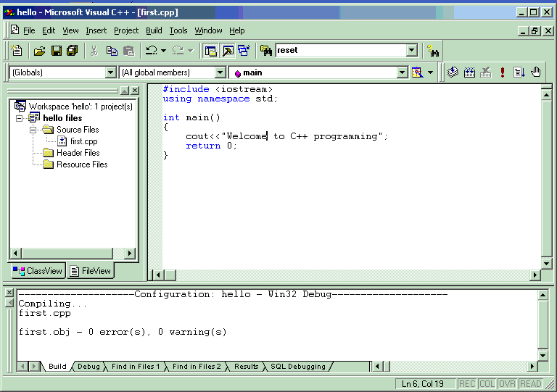The width and height of the screenshot is (557, 392).
Task: Click the Execute Program exclamation icon
Action: coord(503,72)
